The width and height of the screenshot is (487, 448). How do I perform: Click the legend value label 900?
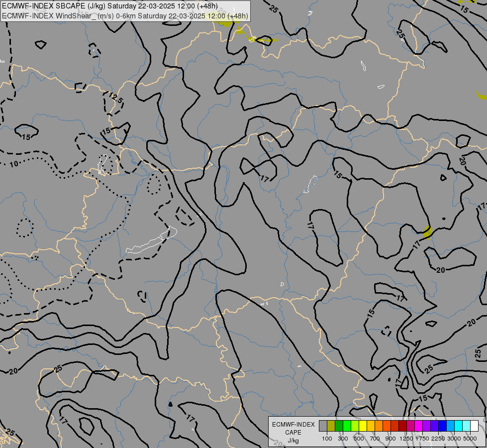[x=390, y=439]
